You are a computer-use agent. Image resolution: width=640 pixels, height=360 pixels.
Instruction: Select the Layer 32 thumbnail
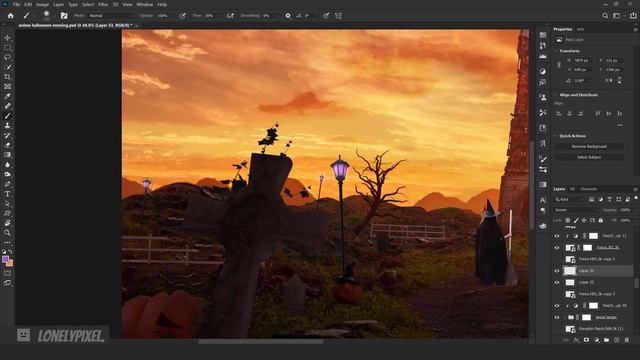[570, 282]
